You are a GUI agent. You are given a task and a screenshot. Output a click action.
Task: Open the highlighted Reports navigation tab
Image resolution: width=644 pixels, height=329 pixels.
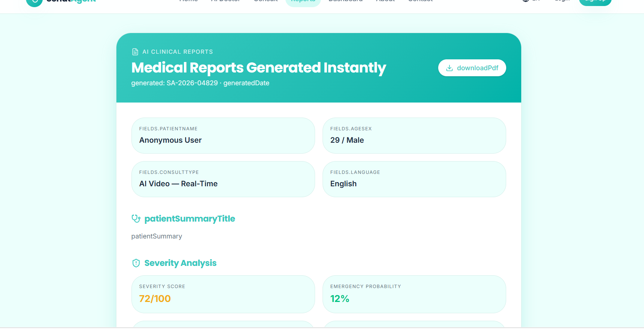(303, 2)
